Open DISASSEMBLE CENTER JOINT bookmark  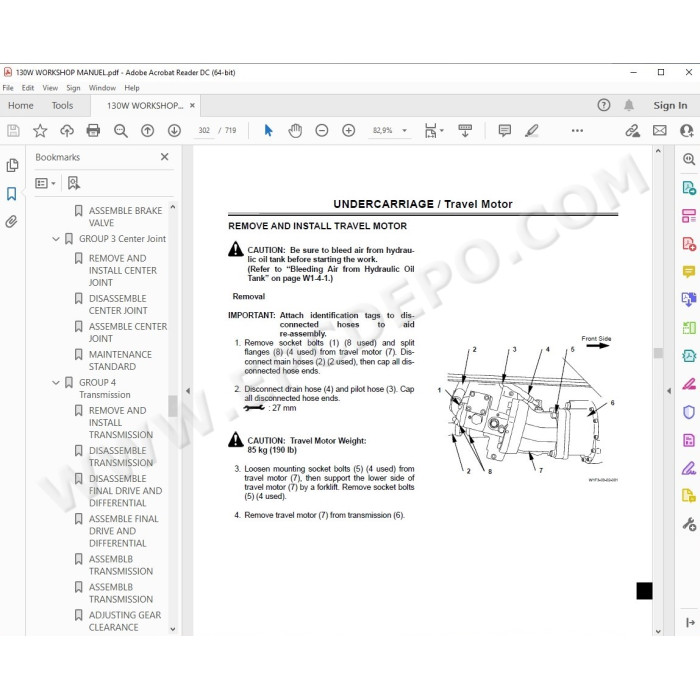[x=118, y=304]
